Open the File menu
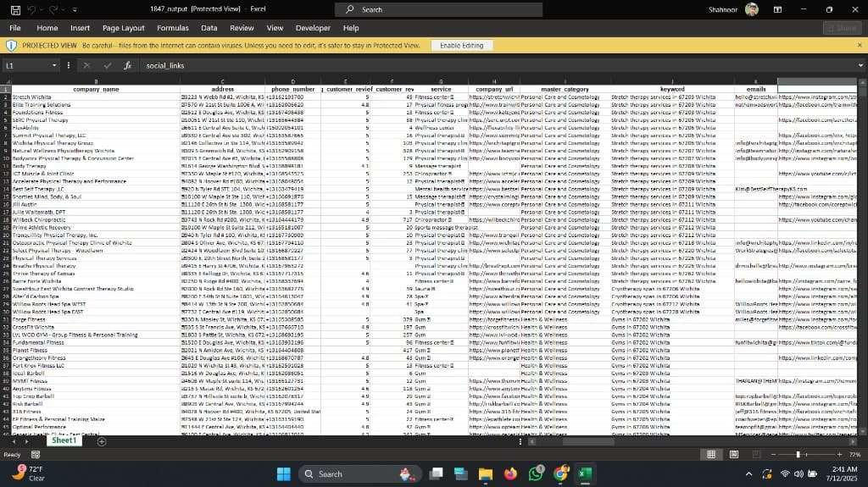The width and height of the screenshot is (868, 487). tap(15, 28)
